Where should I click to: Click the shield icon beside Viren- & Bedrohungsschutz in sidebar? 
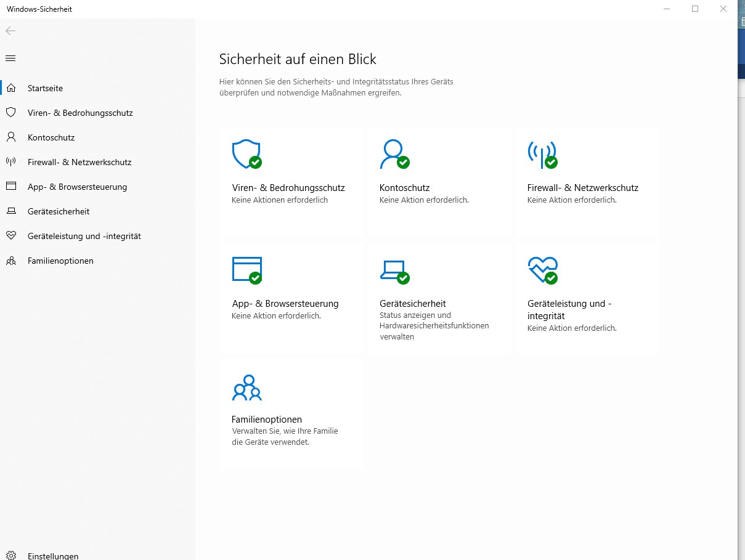coord(10,113)
